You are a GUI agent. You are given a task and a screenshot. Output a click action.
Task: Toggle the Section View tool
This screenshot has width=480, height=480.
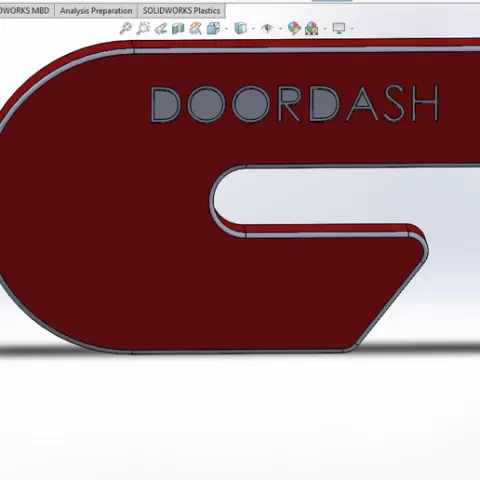coord(178,28)
